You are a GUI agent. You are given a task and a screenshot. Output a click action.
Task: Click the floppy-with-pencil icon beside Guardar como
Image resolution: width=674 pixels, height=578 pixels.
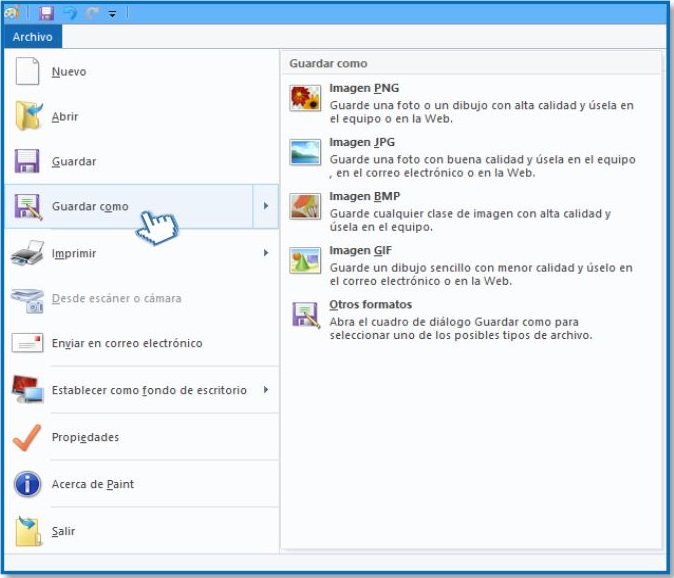click(x=28, y=207)
